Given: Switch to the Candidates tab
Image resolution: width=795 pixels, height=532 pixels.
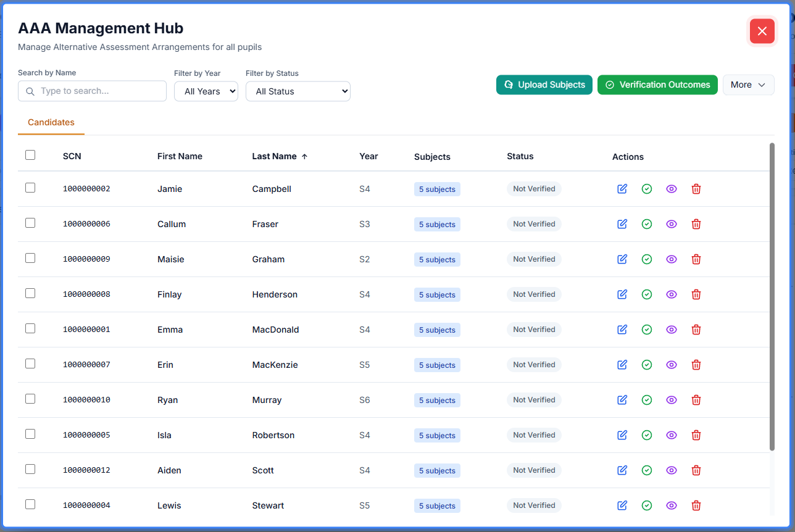Looking at the screenshot, I should [51, 122].
